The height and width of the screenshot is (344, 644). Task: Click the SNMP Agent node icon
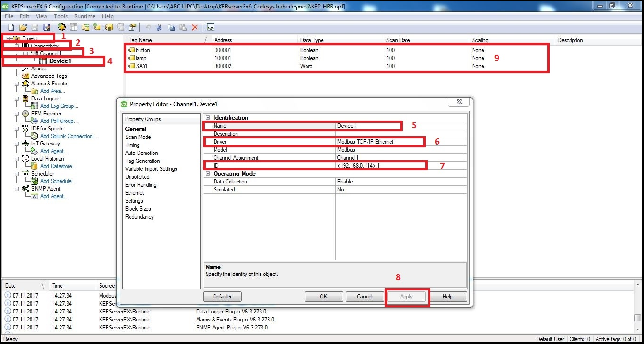click(25, 189)
